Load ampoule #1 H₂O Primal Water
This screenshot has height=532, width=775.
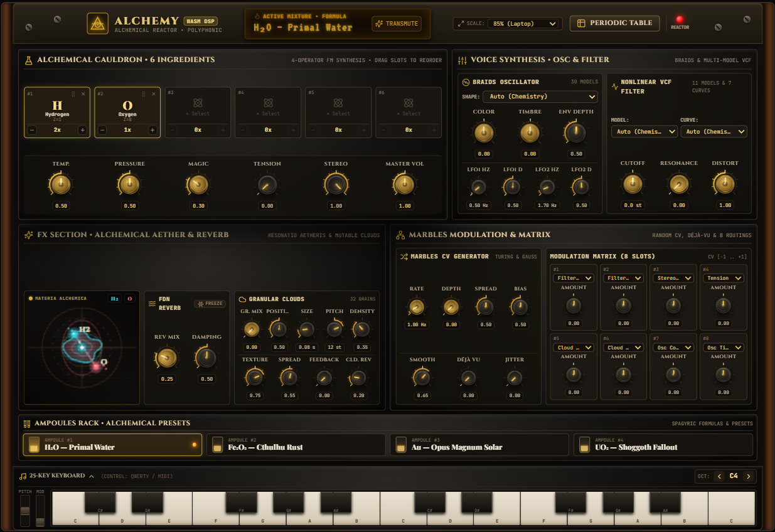[x=112, y=444]
